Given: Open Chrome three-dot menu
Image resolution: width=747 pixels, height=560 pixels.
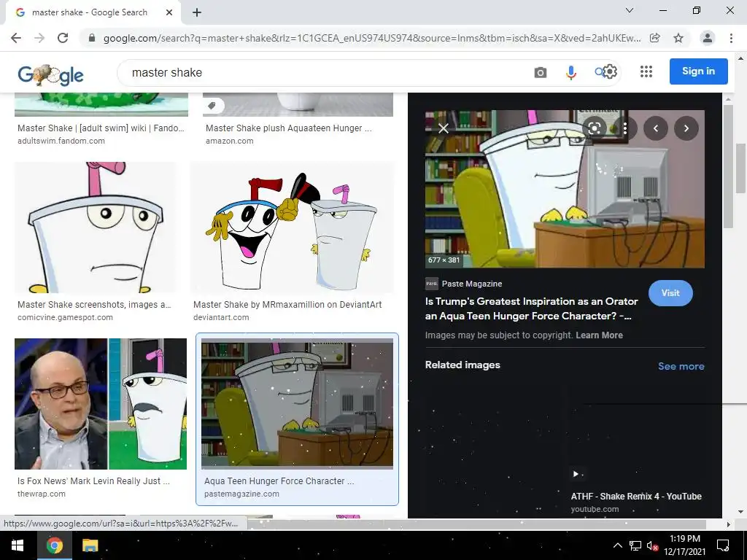Looking at the screenshot, I should [x=731, y=38].
